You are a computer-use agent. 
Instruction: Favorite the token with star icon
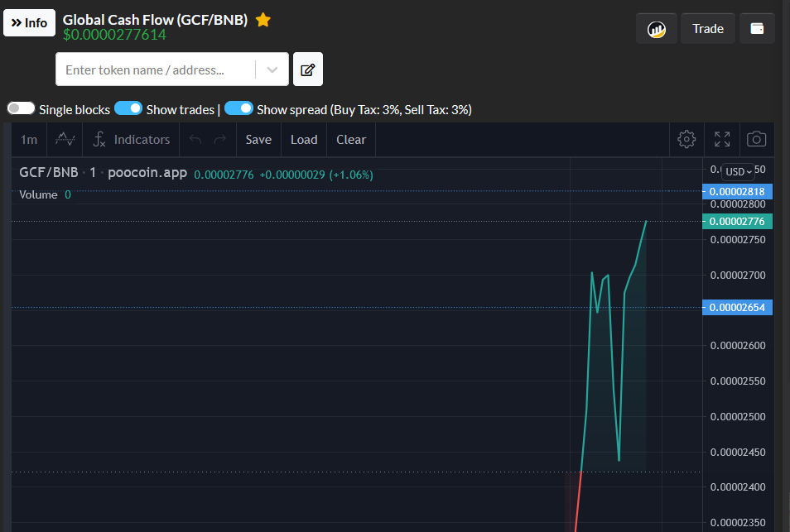(263, 20)
